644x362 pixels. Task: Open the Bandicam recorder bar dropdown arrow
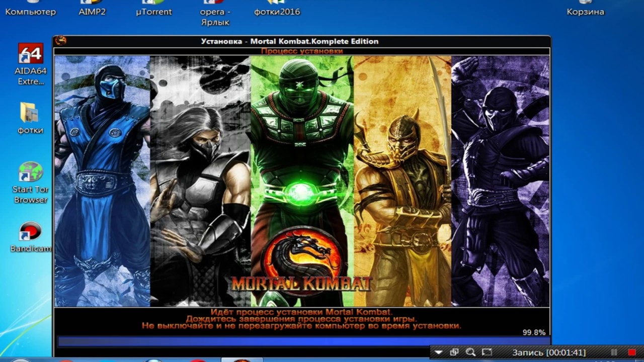438,352
